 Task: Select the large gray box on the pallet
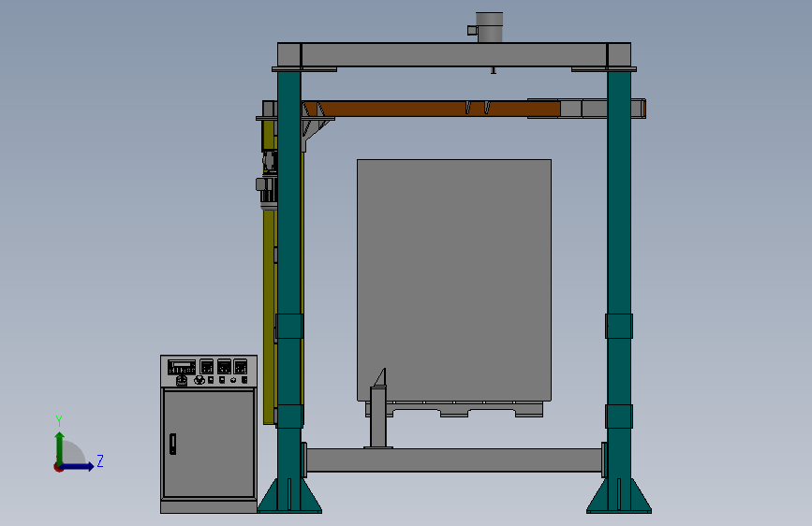click(x=454, y=280)
